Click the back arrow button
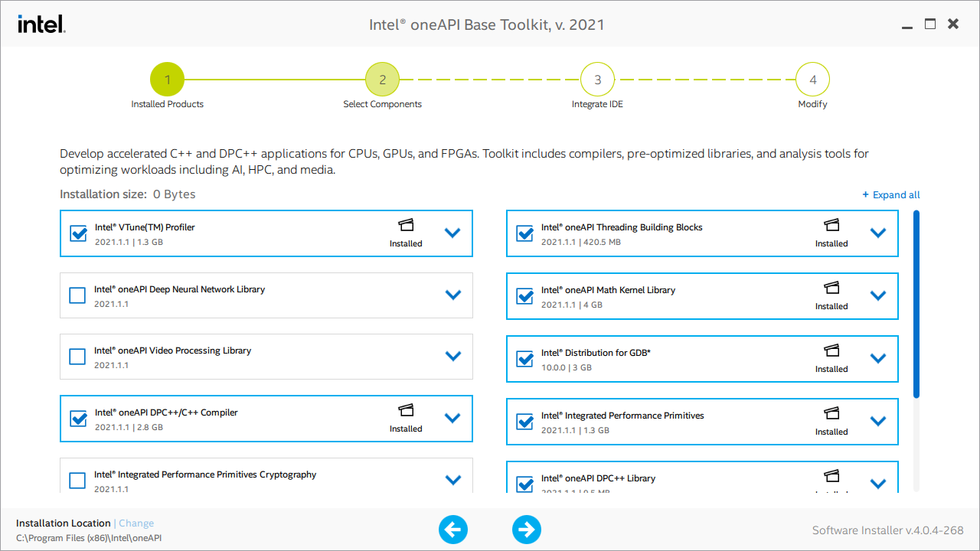Viewport: 980px width, 551px height. 453,530
